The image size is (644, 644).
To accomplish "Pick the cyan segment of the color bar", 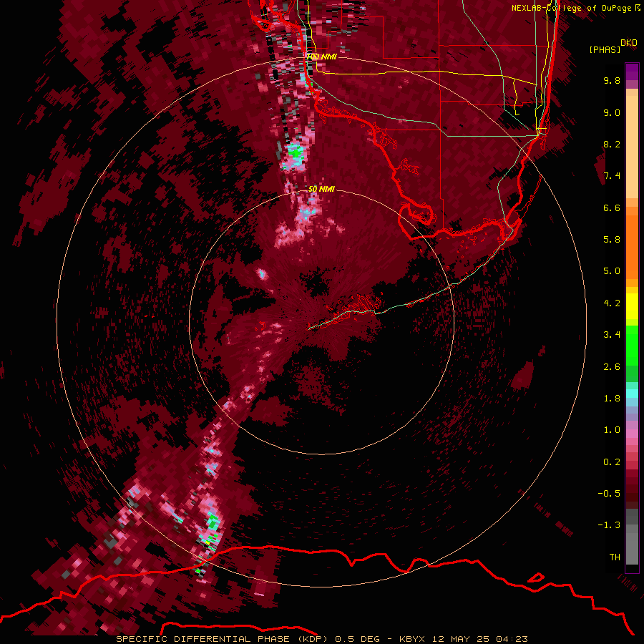I will click(x=632, y=393).
